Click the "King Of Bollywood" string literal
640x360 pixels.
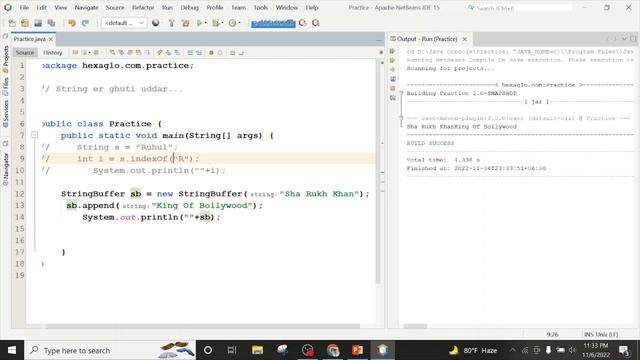point(202,205)
